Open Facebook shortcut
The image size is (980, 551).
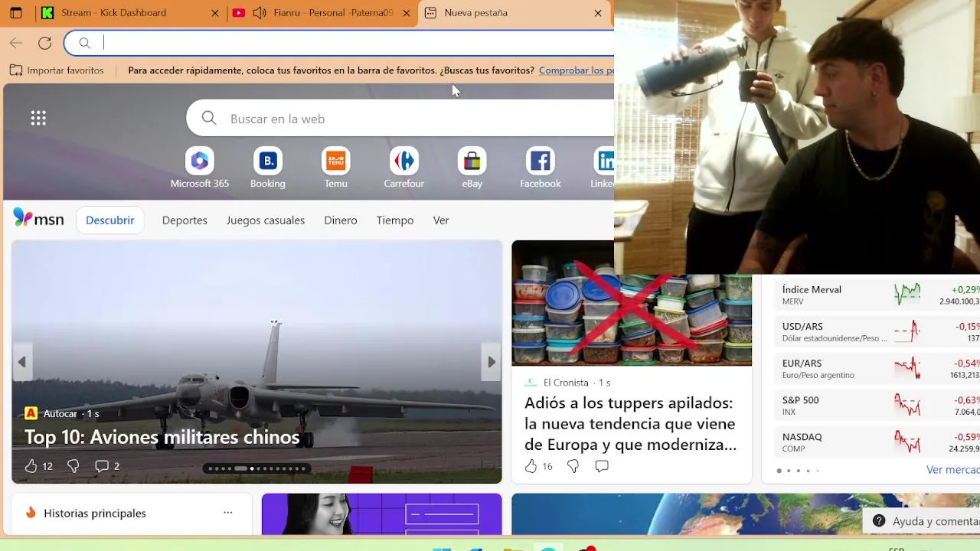coord(541,168)
